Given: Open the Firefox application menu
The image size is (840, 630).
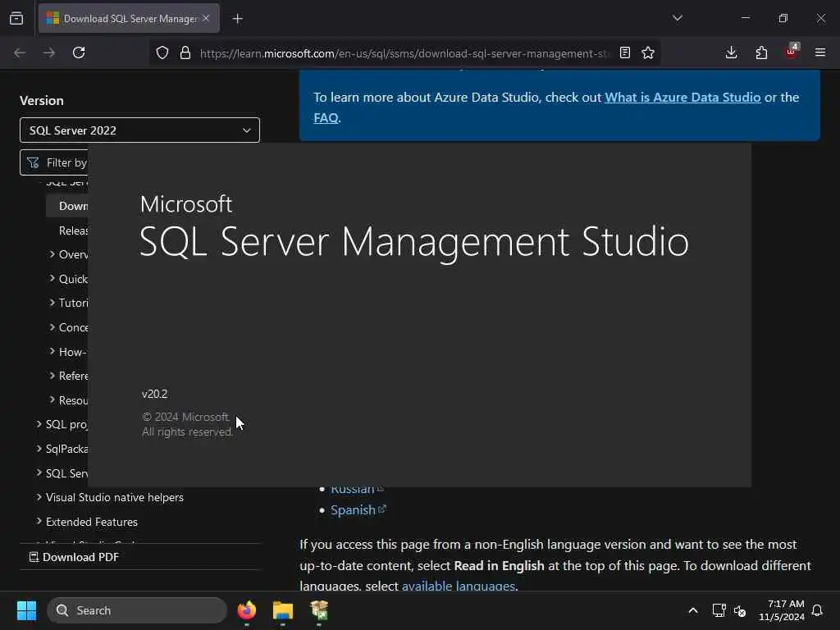Looking at the screenshot, I should coord(820,52).
